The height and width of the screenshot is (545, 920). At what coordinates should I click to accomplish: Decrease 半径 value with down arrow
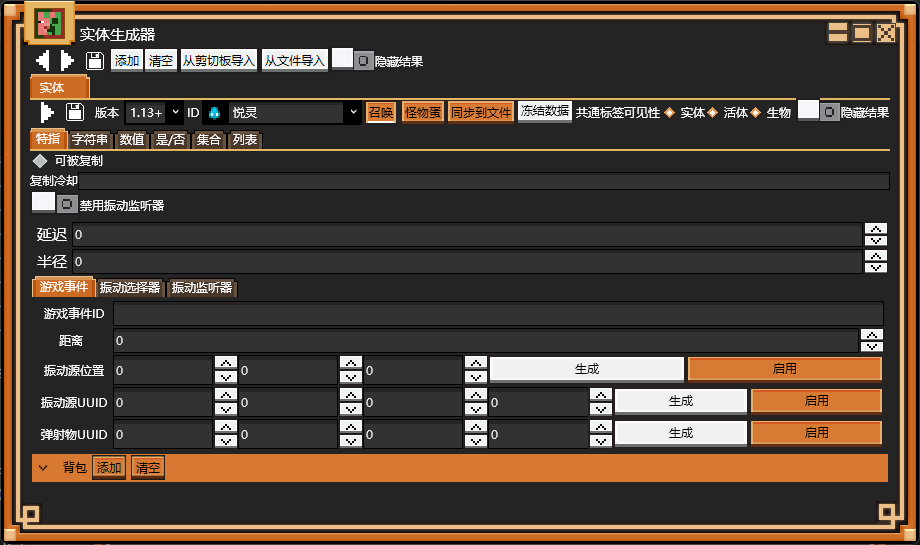point(876,267)
